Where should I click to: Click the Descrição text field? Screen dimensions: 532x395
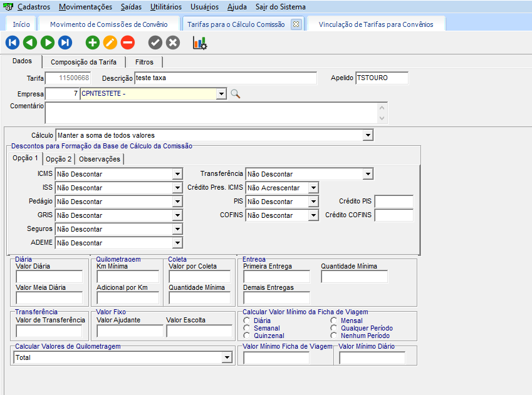coord(224,78)
